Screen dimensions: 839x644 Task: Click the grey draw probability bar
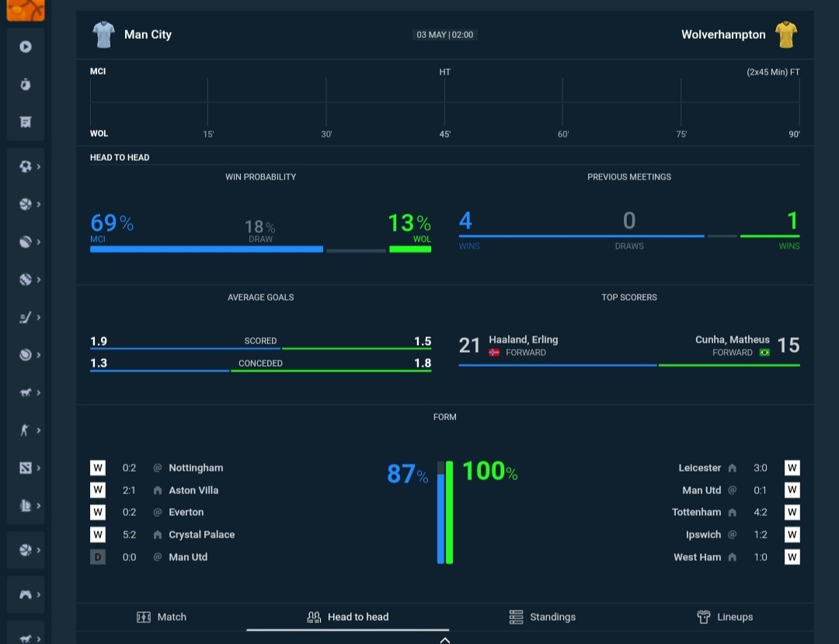[356, 250]
